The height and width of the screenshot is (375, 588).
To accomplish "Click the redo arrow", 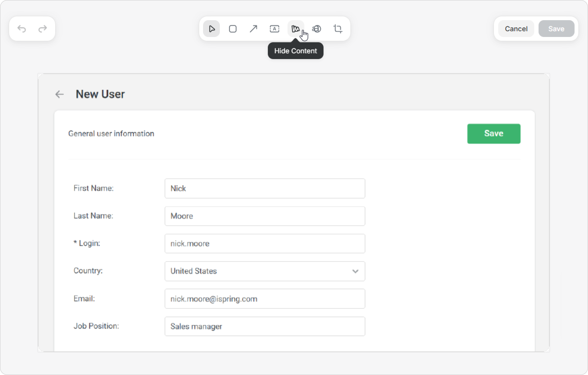I will tap(43, 29).
